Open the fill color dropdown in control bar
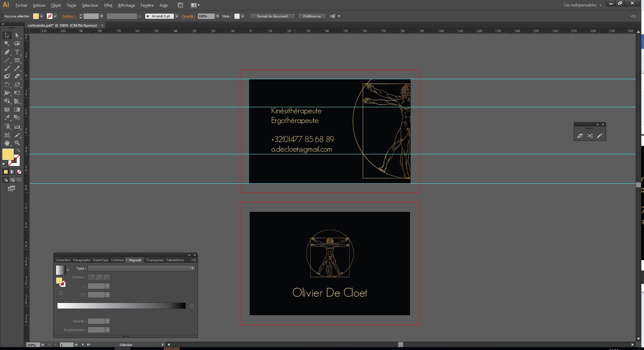644x350 pixels. click(41, 16)
